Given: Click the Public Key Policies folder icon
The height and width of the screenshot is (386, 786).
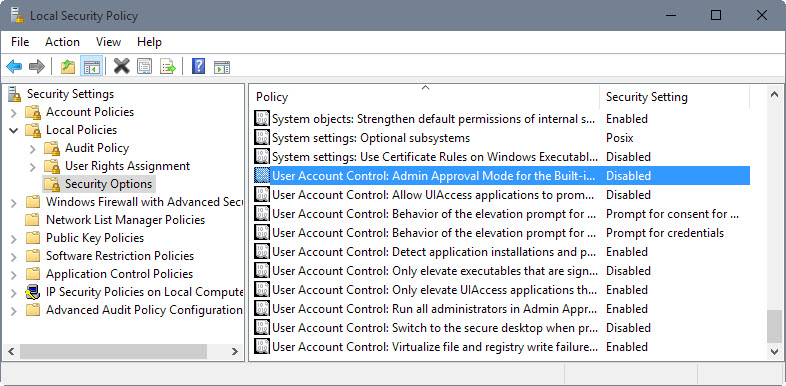Looking at the screenshot, I should [x=33, y=238].
